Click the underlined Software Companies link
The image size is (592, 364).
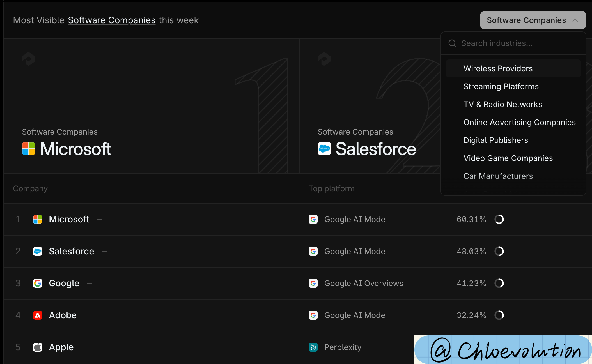(112, 20)
